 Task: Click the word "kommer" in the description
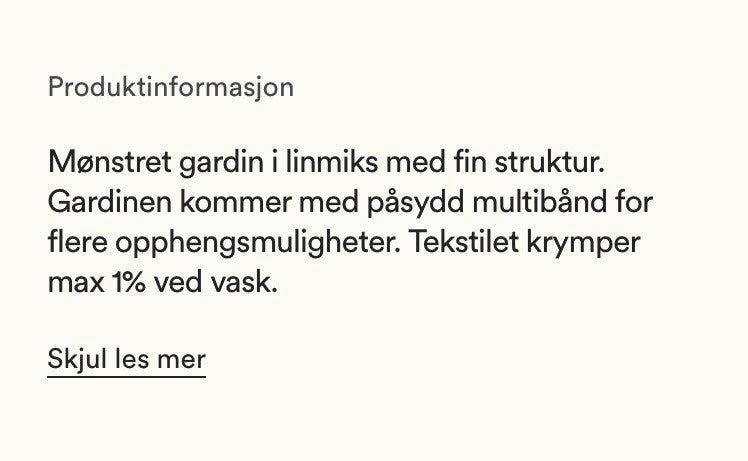pyautogui.click(x=236, y=202)
